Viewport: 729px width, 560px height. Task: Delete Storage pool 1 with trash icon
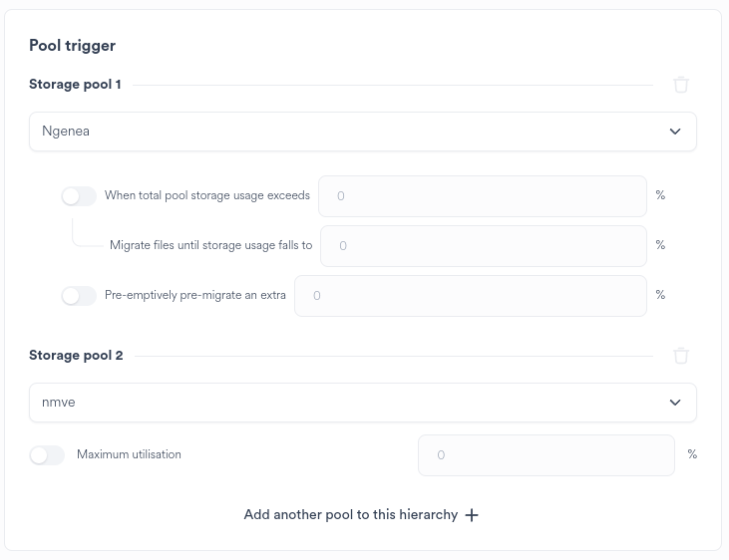[x=681, y=85]
